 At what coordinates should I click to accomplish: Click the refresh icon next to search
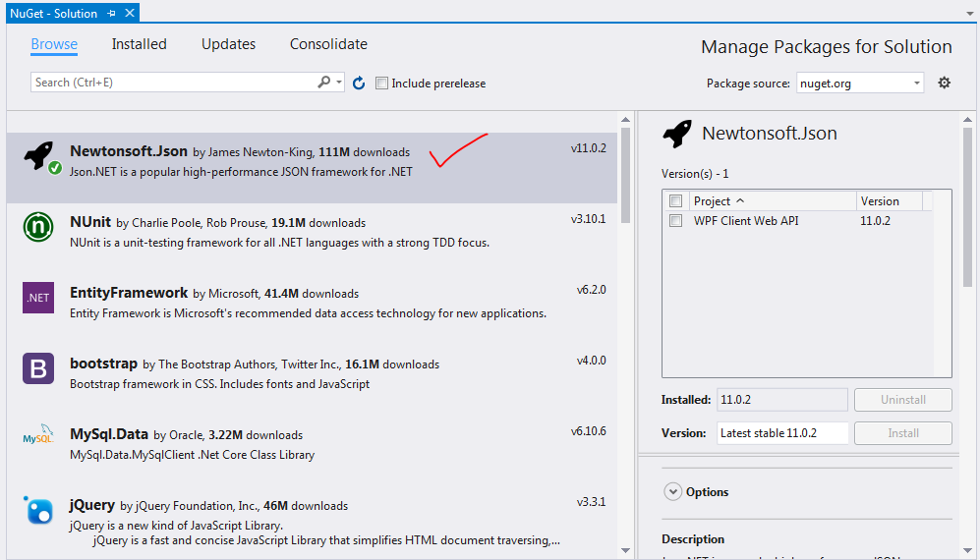359,83
